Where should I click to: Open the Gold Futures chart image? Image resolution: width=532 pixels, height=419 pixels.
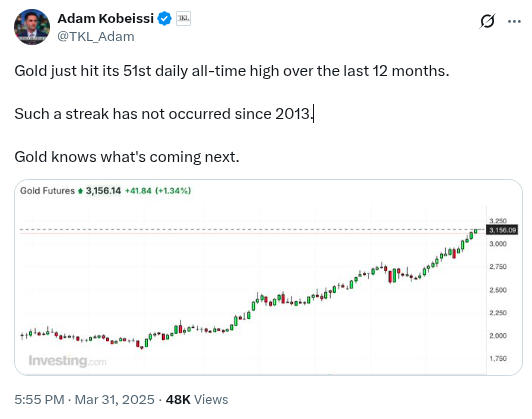tap(268, 277)
